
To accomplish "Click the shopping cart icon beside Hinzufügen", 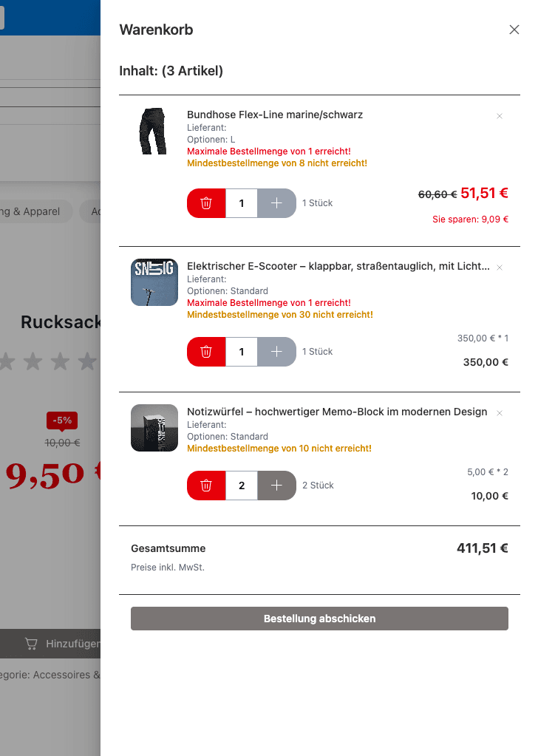I will pyautogui.click(x=31, y=644).
